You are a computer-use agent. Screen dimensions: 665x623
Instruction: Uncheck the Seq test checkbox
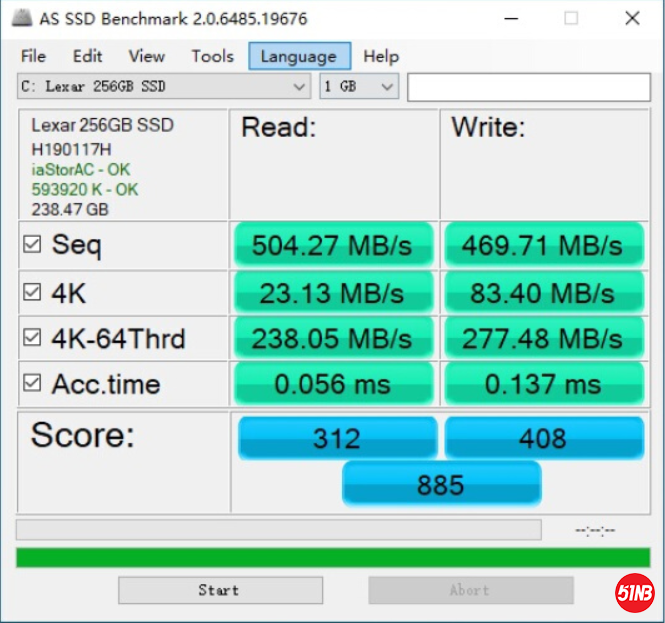click(32, 244)
